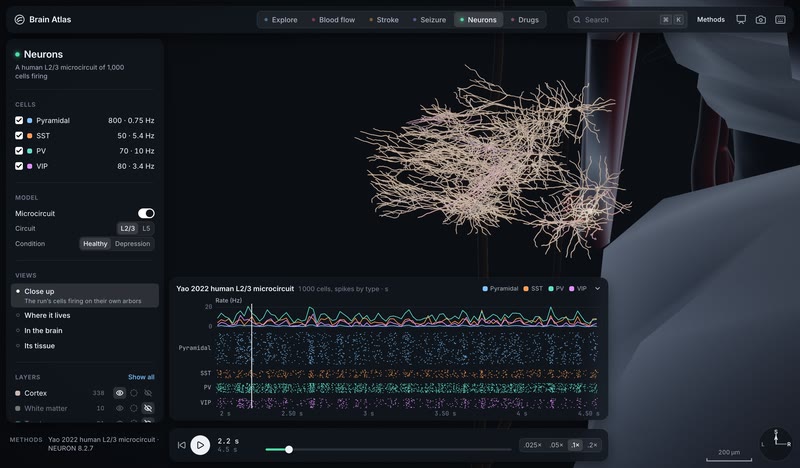Click the '800 · 0.75 Hz' Pyramidal value

tap(131, 120)
